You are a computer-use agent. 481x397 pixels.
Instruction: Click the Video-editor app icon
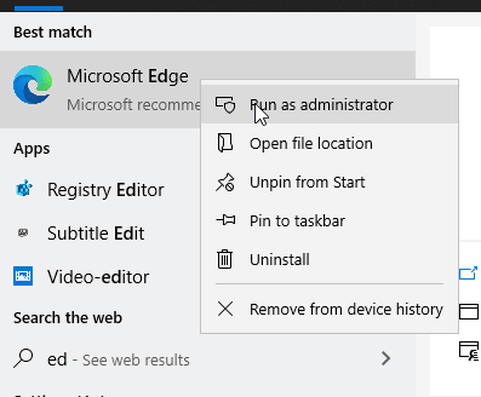[23, 276]
